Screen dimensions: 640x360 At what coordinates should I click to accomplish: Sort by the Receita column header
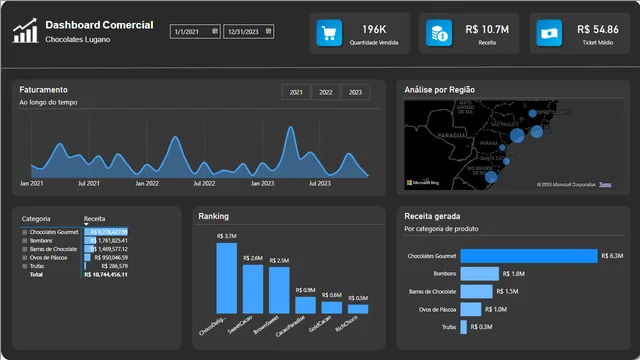click(94, 219)
